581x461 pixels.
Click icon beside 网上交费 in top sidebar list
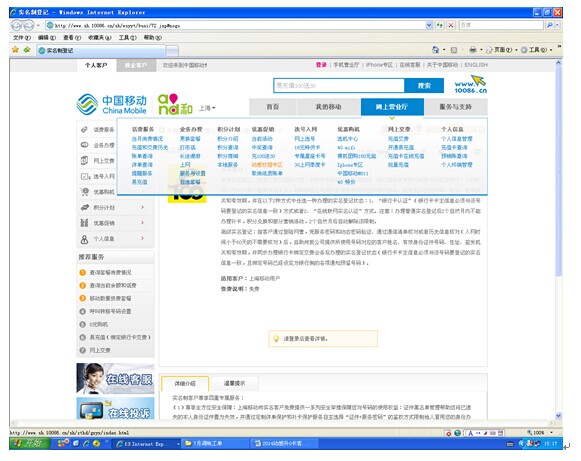[x=84, y=160]
